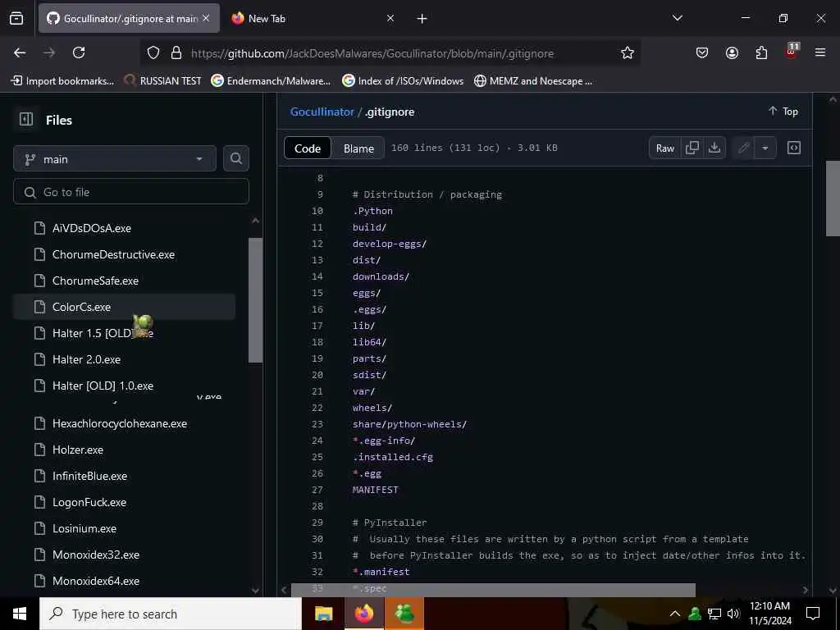Download raw file icon
840x630 pixels.
point(714,148)
